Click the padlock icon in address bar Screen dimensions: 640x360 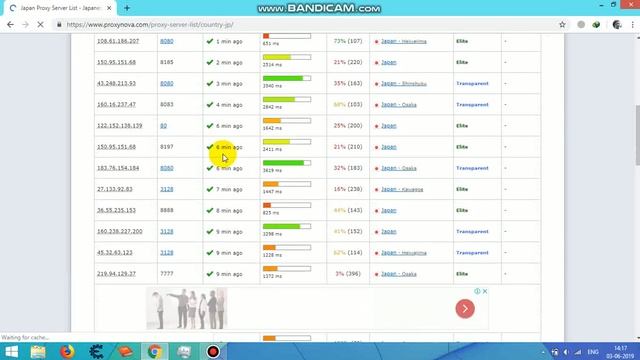click(59, 25)
